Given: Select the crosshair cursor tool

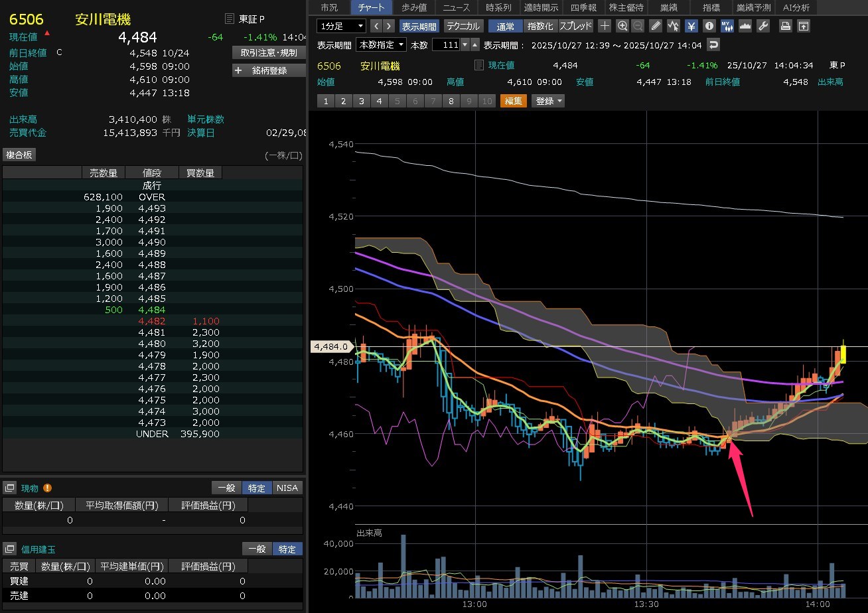Looking at the screenshot, I should (x=605, y=26).
